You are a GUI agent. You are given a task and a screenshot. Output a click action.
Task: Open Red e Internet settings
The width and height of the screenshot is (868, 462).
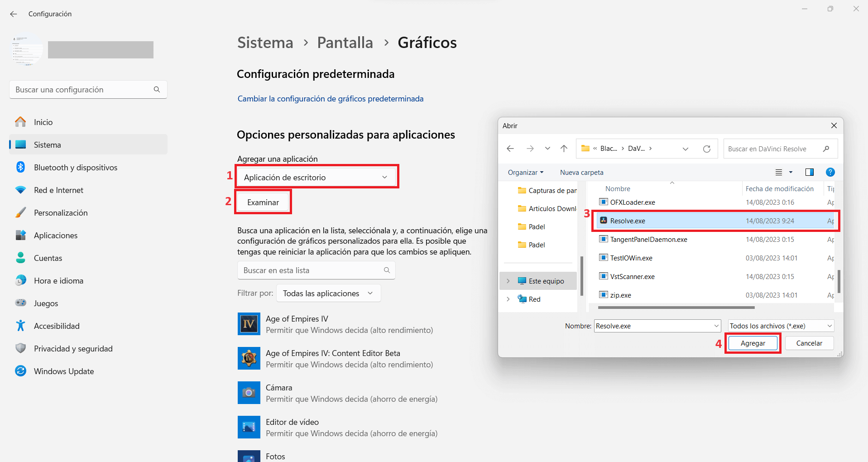88,190
